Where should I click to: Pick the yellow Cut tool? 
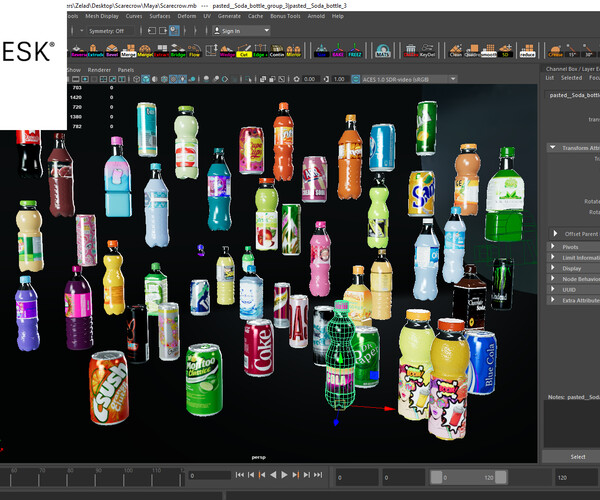(x=244, y=51)
